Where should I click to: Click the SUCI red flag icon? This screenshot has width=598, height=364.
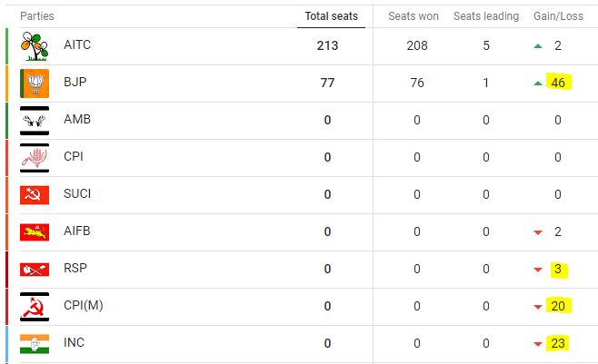point(35,194)
